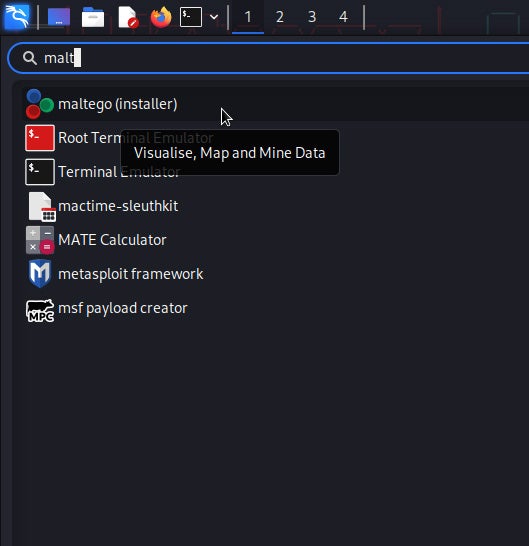The image size is (529, 546).
Task: Open the terminal launcher in panel
Action: (x=190, y=17)
